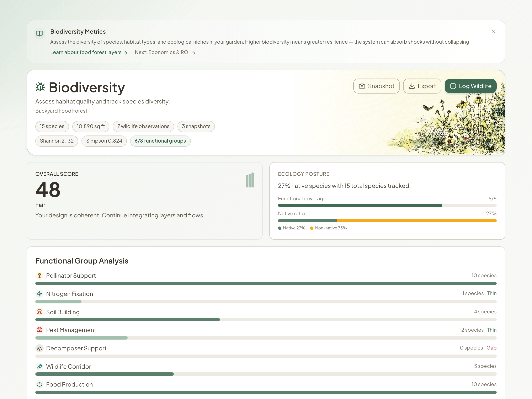Click the ladybug icon beside the Biodiversity heading

click(40, 87)
